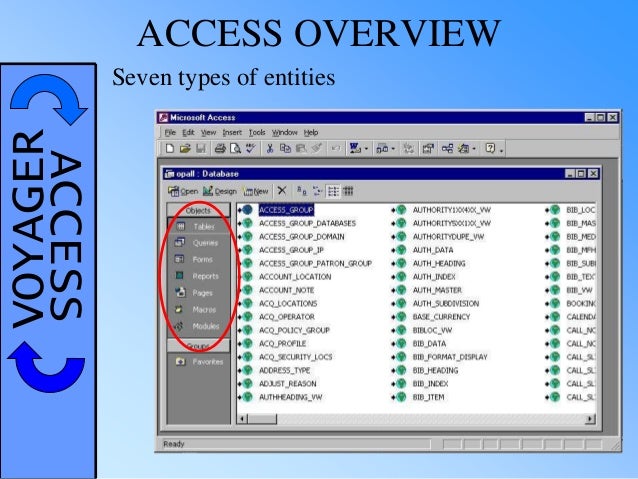
Task: Click the Objects bar header
Action: click(x=198, y=210)
